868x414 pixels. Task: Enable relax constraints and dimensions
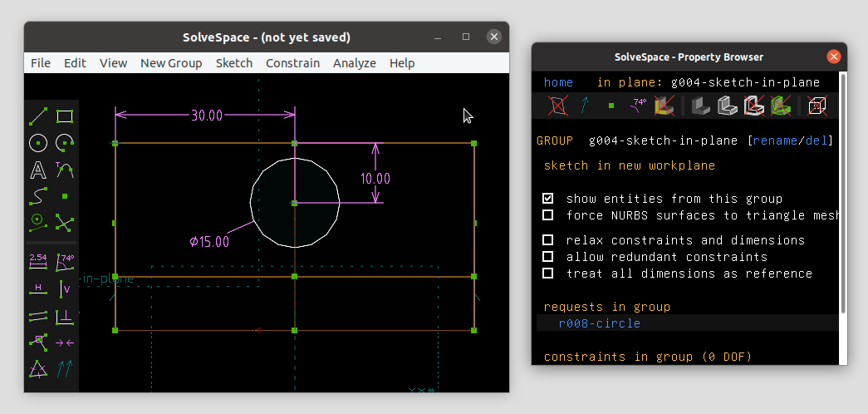(547, 240)
